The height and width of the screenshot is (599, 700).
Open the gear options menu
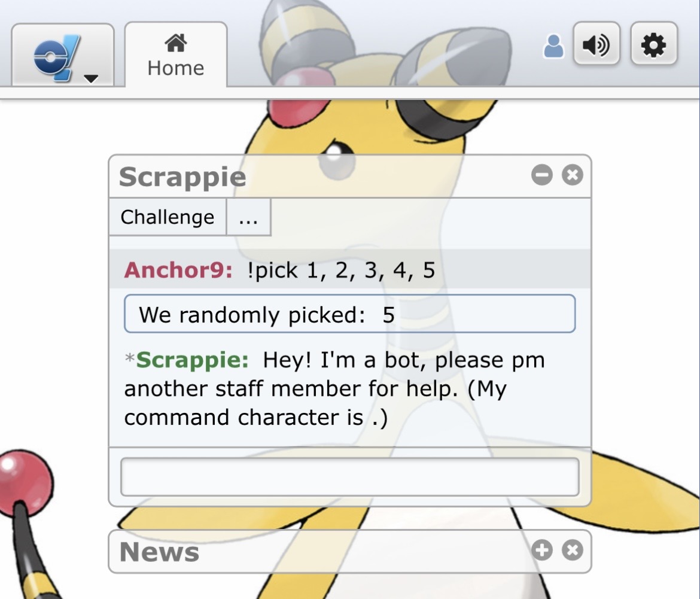click(x=653, y=44)
